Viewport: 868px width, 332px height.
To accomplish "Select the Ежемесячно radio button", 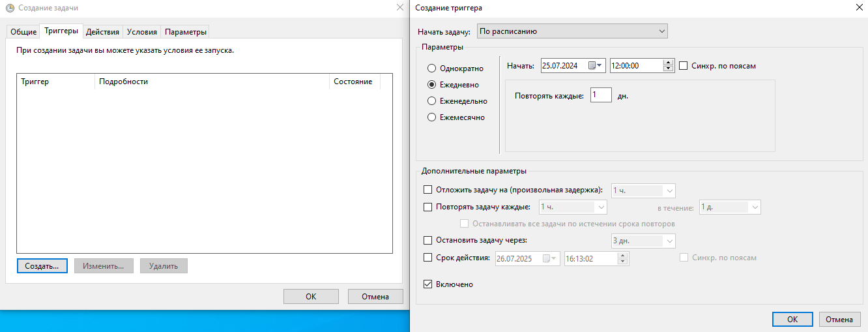I will click(x=431, y=117).
